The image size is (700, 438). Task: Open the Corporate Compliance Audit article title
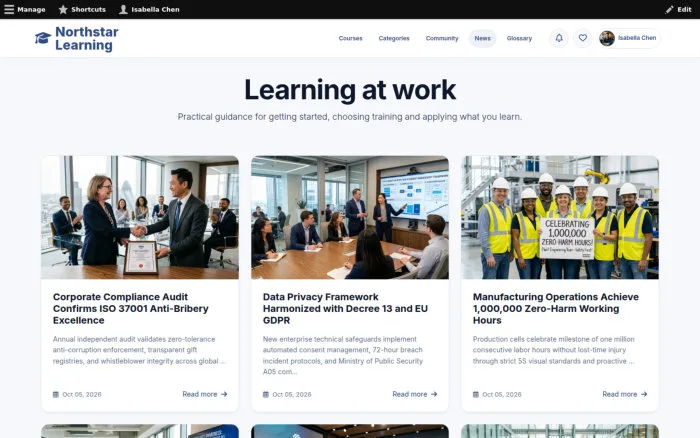pyautogui.click(x=130, y=309)
